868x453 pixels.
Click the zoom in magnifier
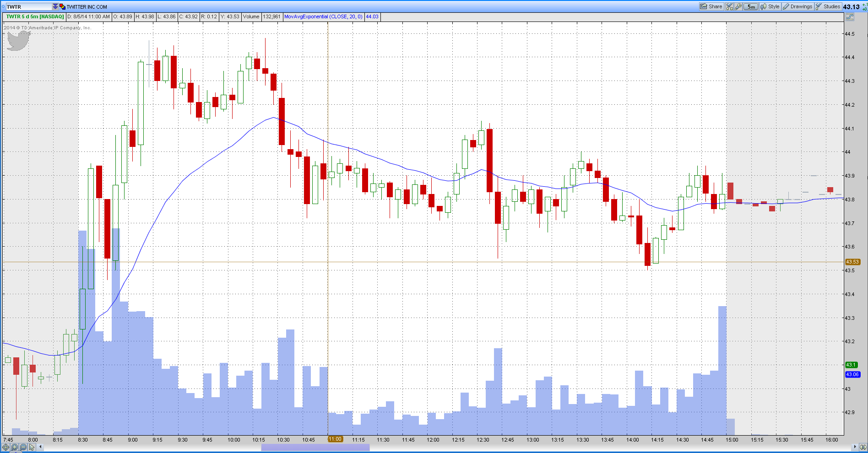point(15,447)
